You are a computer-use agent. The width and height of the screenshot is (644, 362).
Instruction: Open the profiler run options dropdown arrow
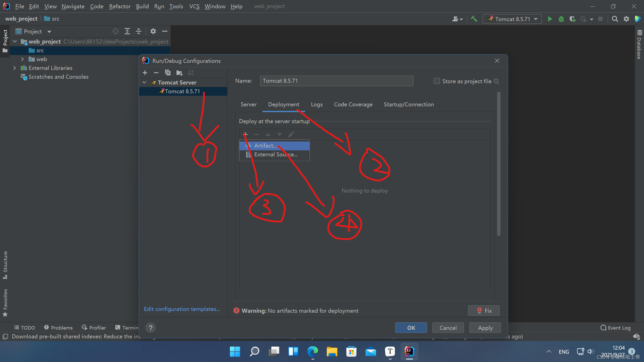(591, 19)
